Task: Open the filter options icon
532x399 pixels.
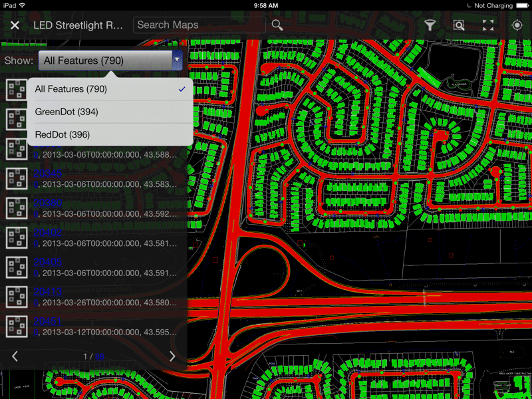Action: [430, 25]
